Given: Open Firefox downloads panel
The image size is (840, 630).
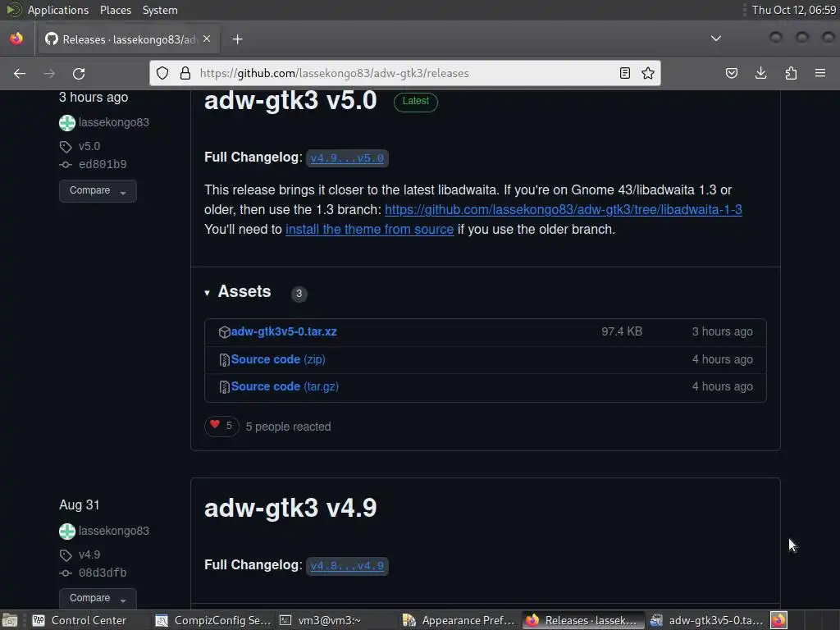Looking at the screenshot, I should coord(760,73).
